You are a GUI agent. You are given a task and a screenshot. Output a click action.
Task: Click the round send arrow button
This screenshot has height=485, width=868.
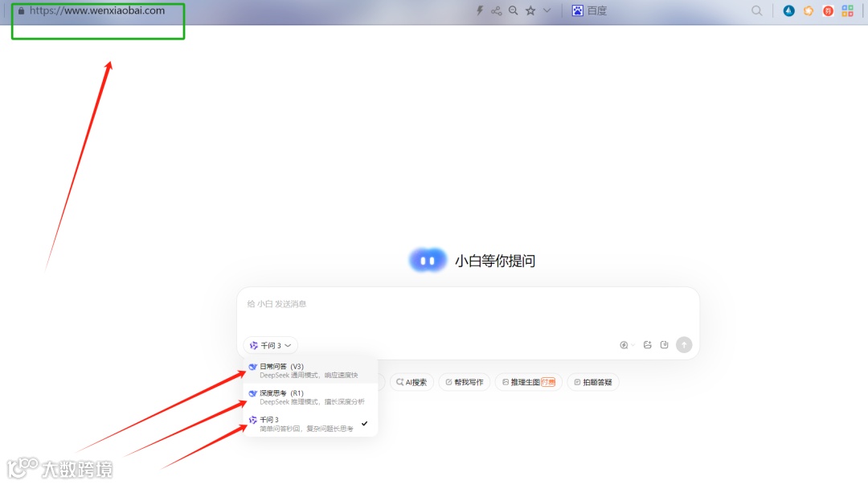684,345
